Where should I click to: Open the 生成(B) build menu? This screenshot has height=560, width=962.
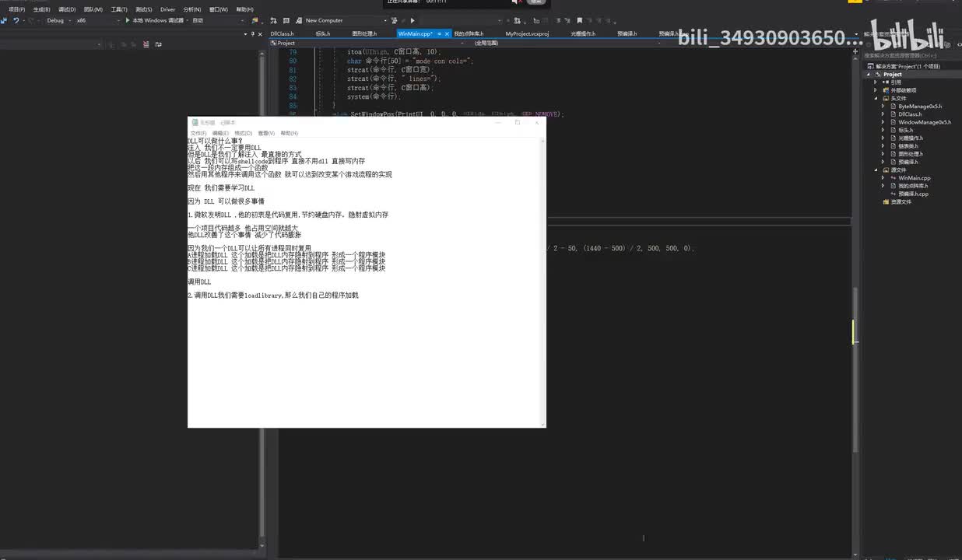[41, 9]
